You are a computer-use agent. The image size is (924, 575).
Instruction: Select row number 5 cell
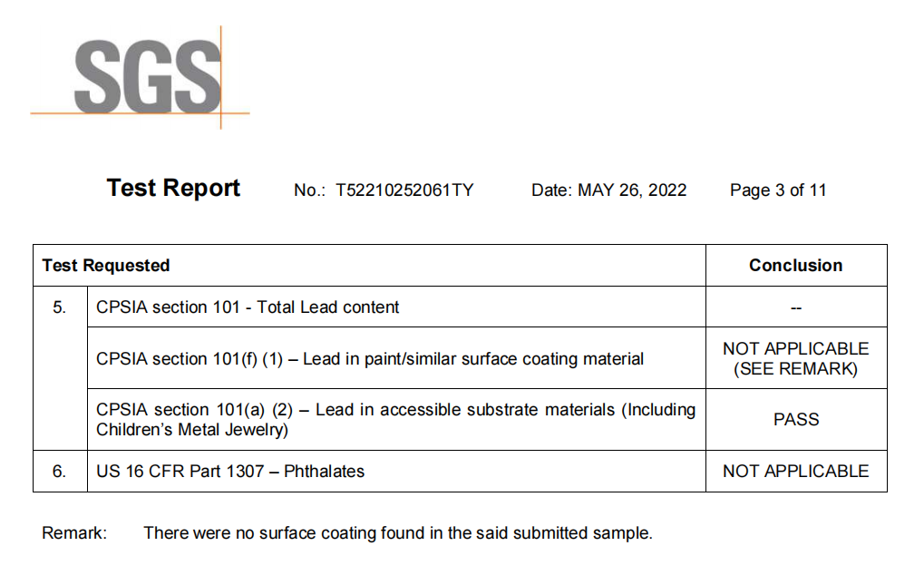[60, 307]
